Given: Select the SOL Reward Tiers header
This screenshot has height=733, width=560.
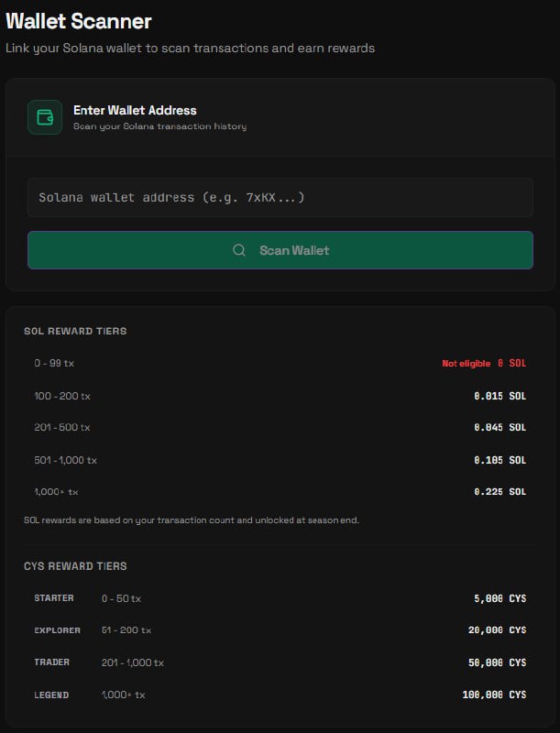Looking at the screenshot, I should pyautogui.click(x=75, y=331).
